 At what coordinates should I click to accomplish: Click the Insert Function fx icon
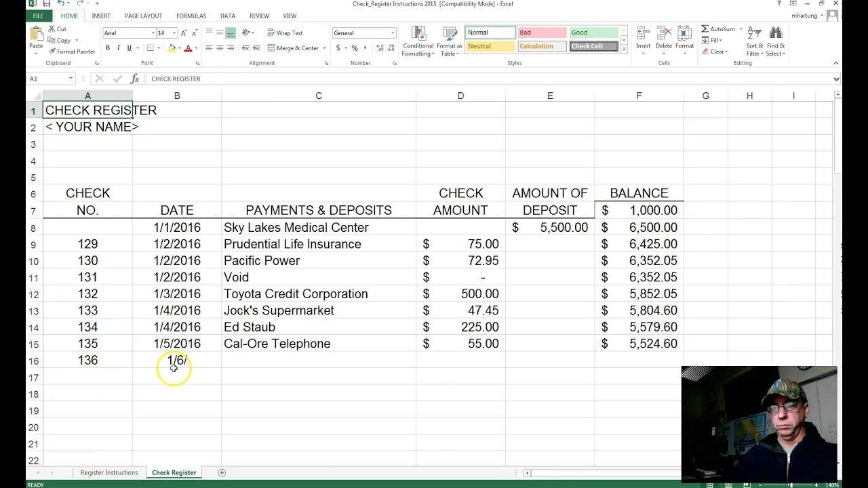pos(134,79)
